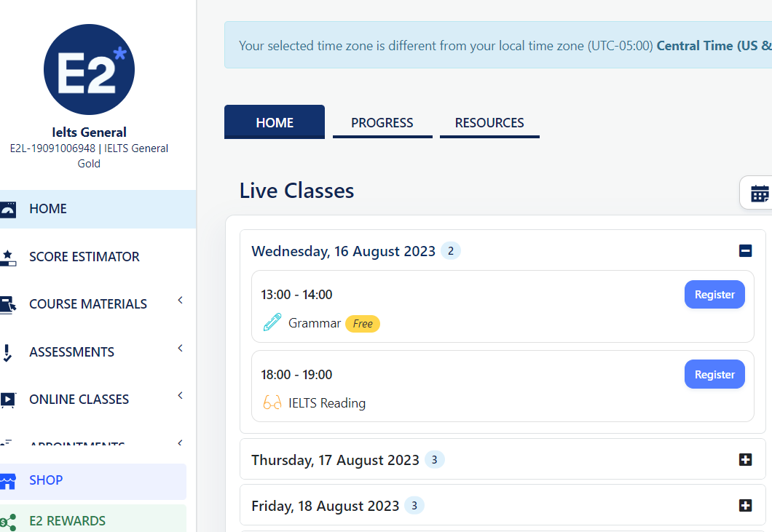Click the class count badge next to Thursday
This screenshot has height=532, width=772.
[x=434, y=460]
